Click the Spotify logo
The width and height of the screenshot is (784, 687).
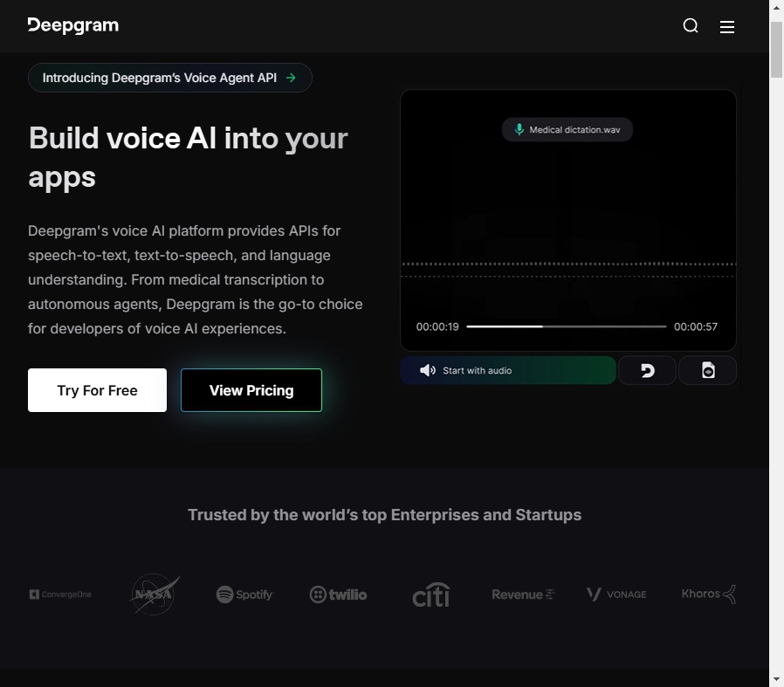(x=245, y=594)
